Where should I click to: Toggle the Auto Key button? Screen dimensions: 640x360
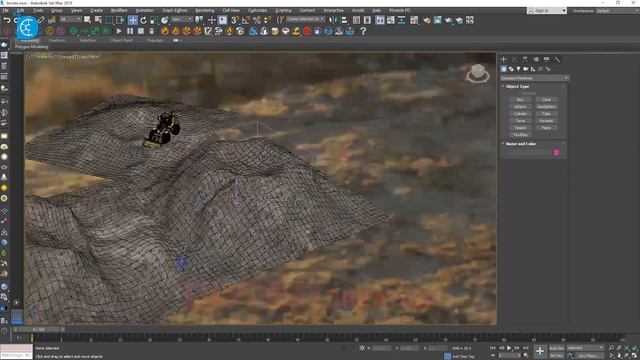[x=556, y=348]
